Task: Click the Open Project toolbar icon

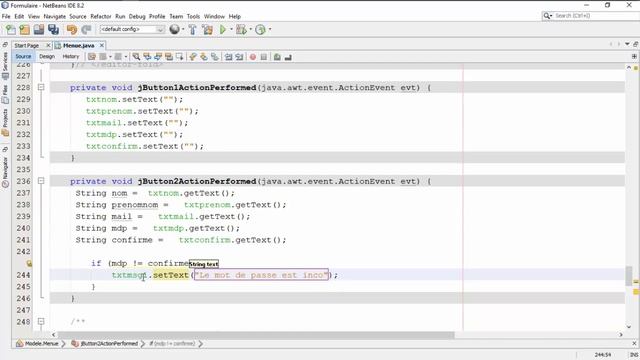Action: click(x=39, y=29)
